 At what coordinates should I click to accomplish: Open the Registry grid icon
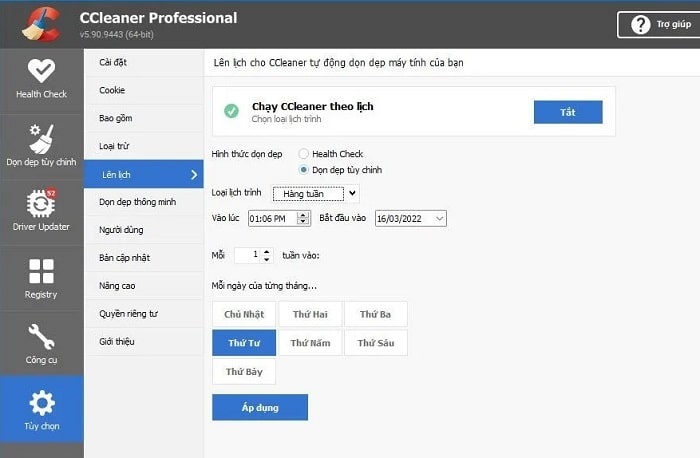41,271
